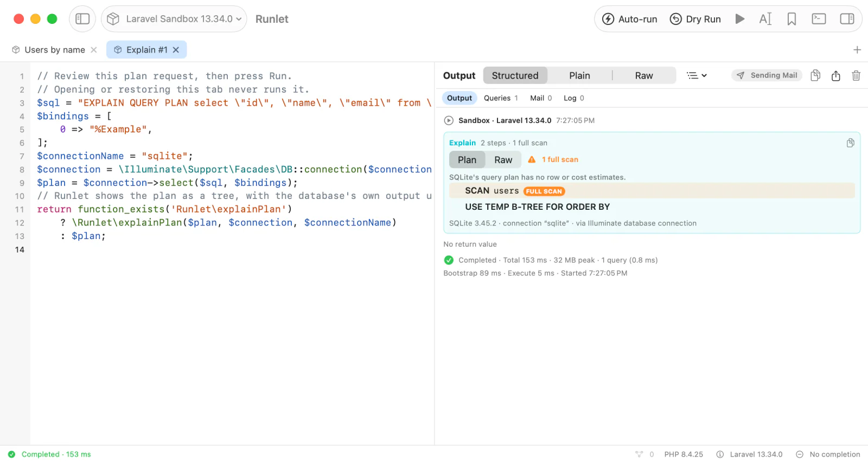Click the FULL SCAN badge
This screenshot has width=868, height=463.
(544, 191)
